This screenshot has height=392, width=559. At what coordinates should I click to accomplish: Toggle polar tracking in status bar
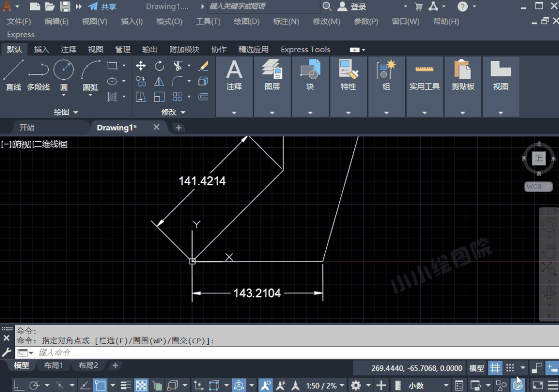pyautogui.click(x=35, y=385)
